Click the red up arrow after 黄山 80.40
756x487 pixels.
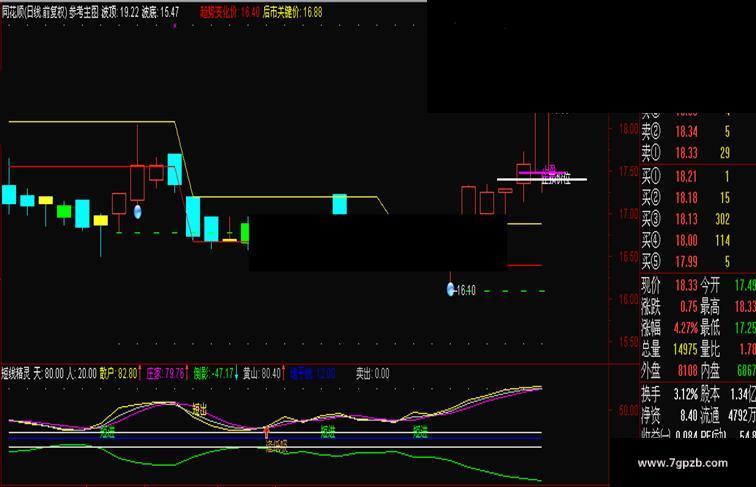point(283,373)
